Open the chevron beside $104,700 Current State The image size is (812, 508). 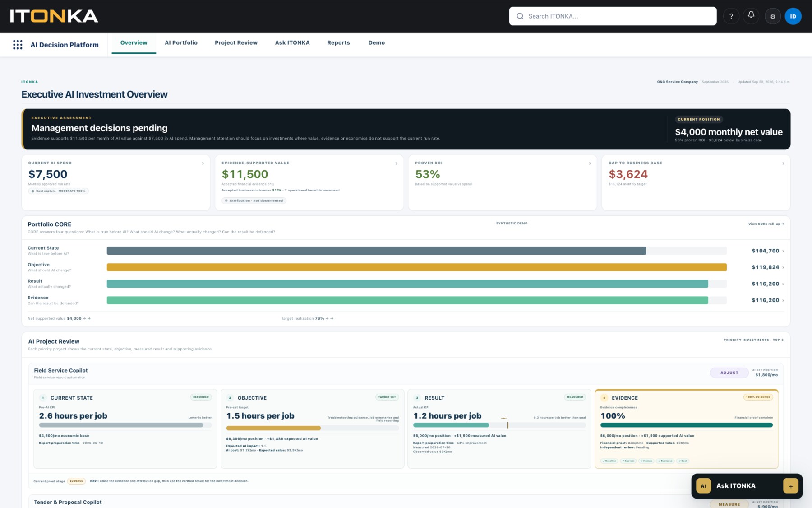[x=783, y=251]
